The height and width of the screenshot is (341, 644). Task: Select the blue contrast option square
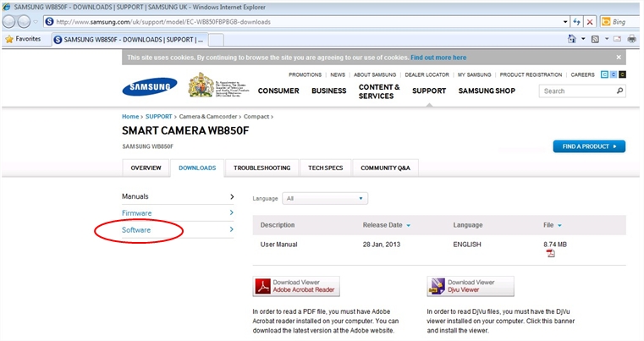click(614, 74)
